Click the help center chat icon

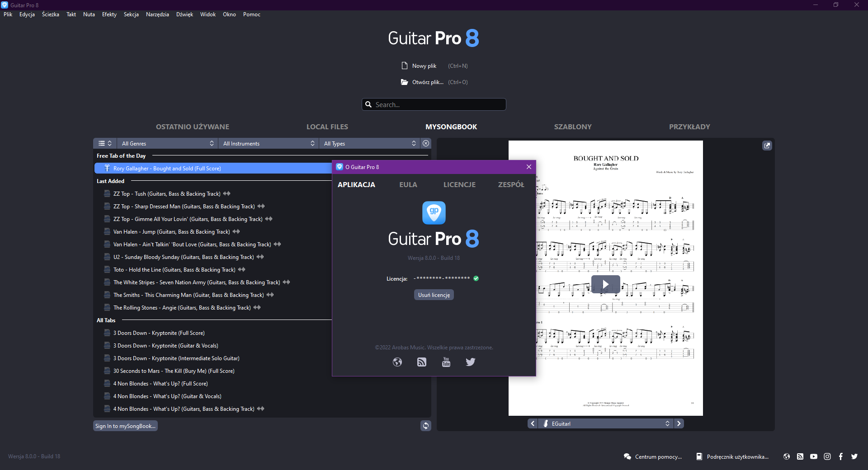click(x=627, y=456)
